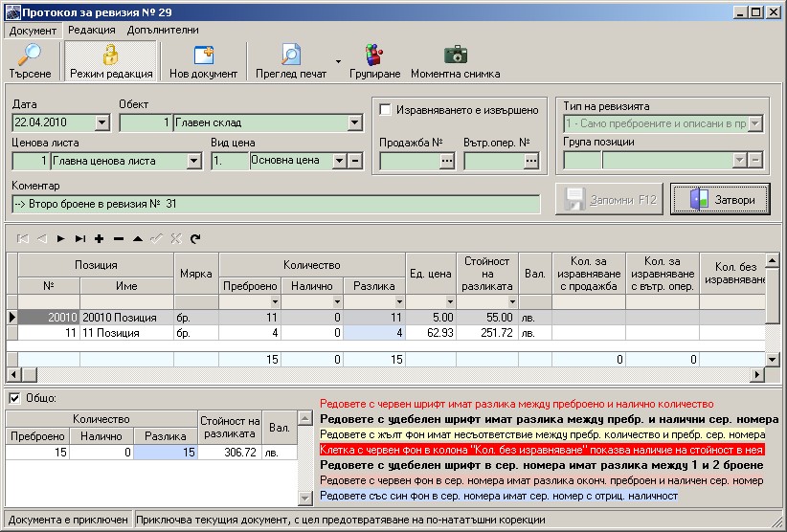
Task: Click the Обект number field
Action: click(146, 122)
